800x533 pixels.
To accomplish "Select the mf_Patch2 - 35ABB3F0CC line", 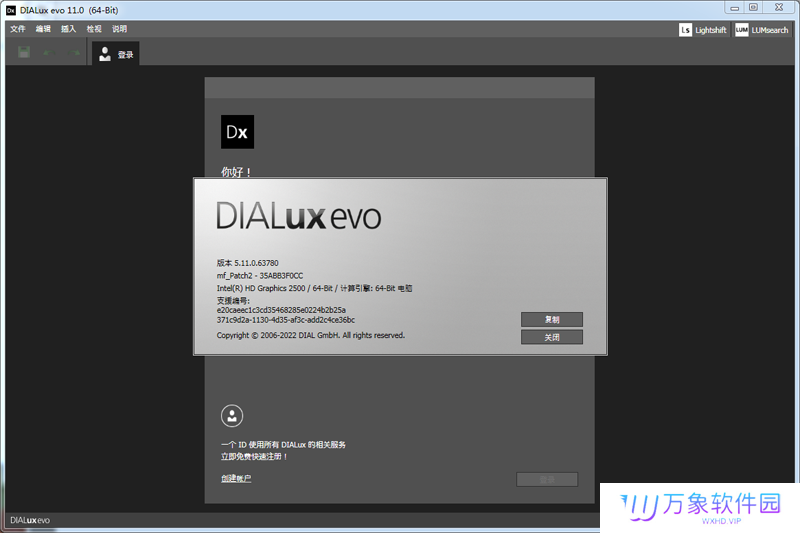I will pyautogui.click(x=260, y=275).
